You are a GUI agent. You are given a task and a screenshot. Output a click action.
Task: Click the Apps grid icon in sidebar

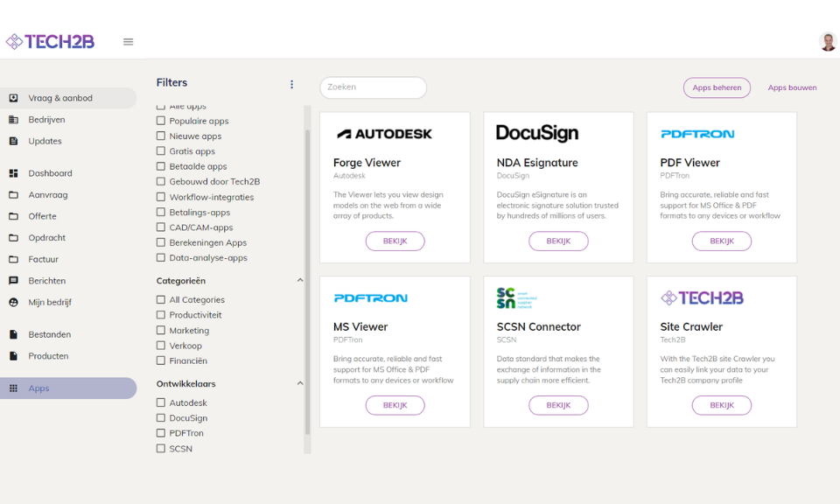point(13,388)
